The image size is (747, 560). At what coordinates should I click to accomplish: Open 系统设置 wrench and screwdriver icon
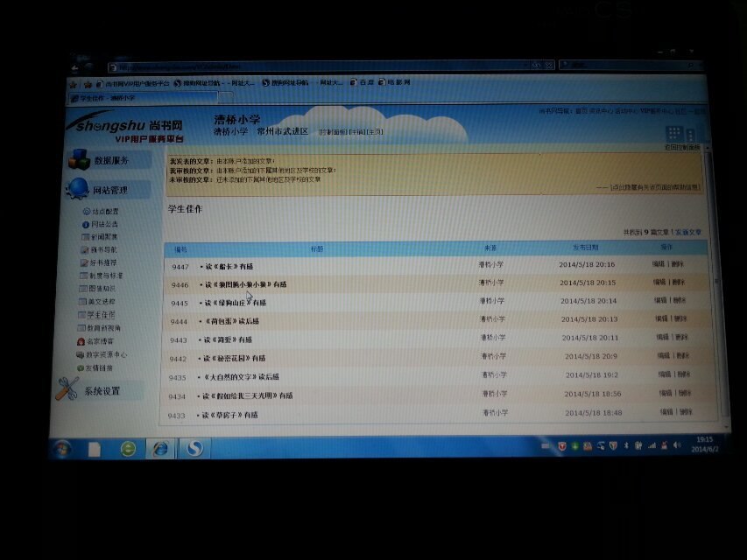(x=67, y=390)
